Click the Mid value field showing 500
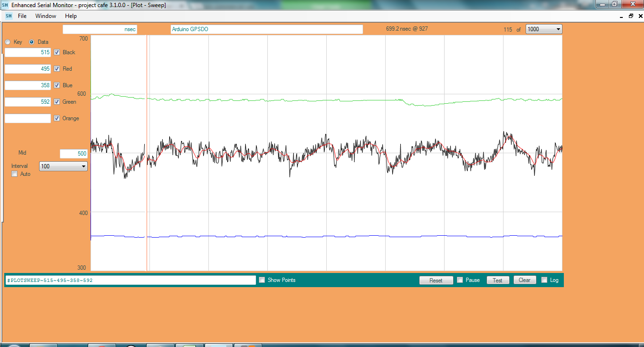The width and height of the screenshot is (644, 347). pyautogui.click(x=74, y=153)
